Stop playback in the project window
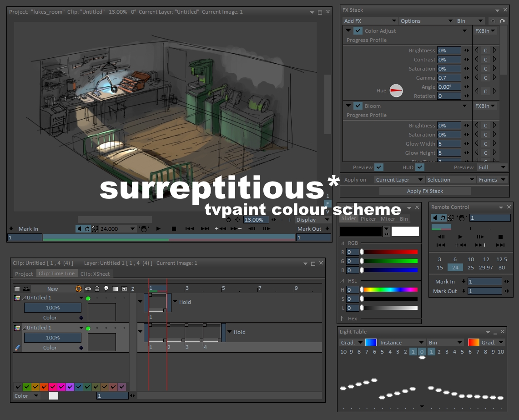Screen dimensions: 519x420 174,228
